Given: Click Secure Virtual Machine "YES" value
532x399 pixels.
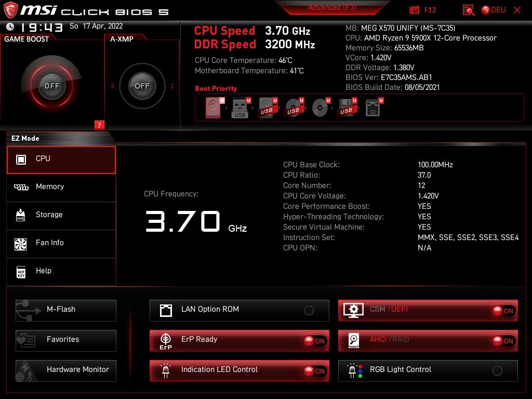Looking at the screenshot, I should coord(424,227).
